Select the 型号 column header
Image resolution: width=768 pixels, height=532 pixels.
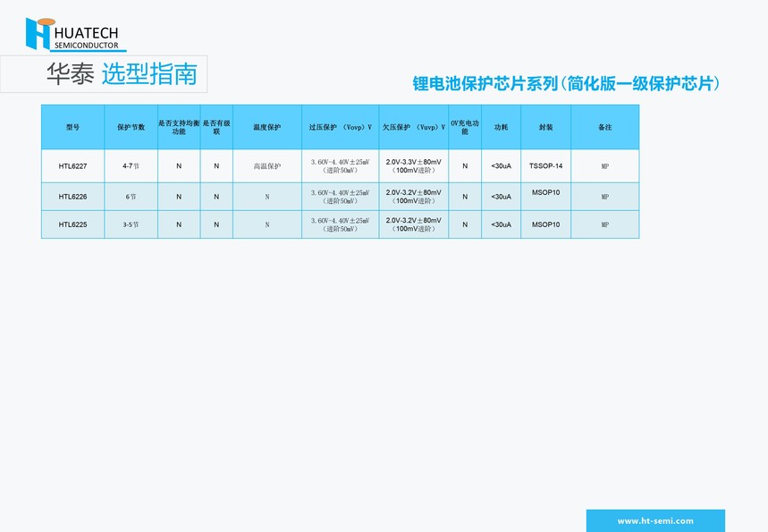tap(73, 127)
